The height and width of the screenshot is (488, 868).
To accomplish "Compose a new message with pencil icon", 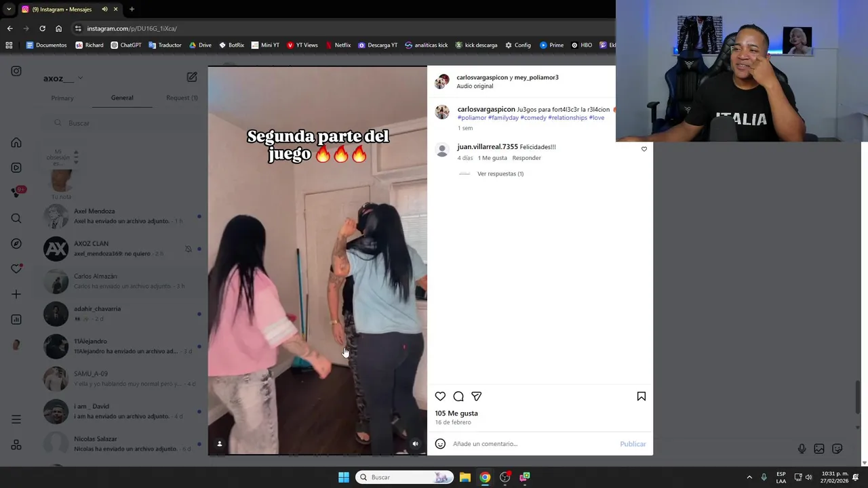I will pos(192,77).
